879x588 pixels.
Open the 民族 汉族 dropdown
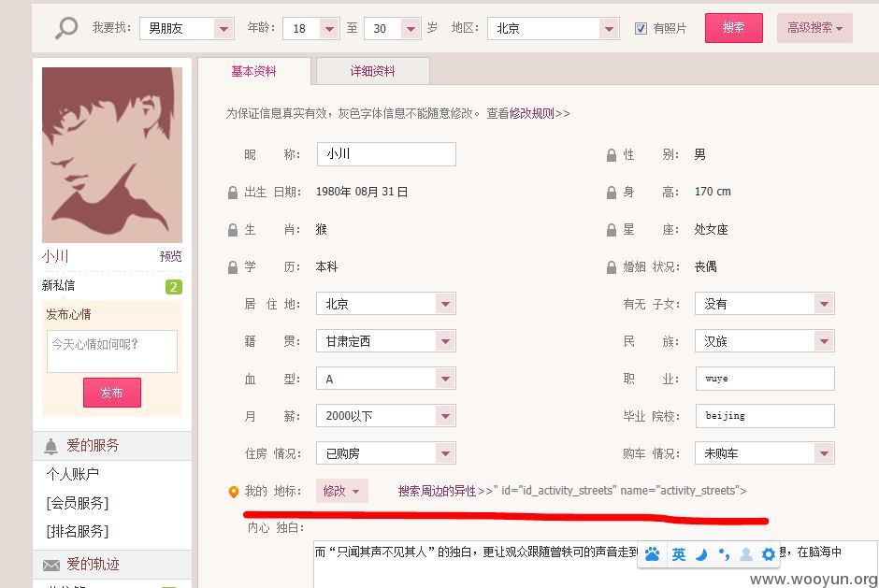coord(765,341)
